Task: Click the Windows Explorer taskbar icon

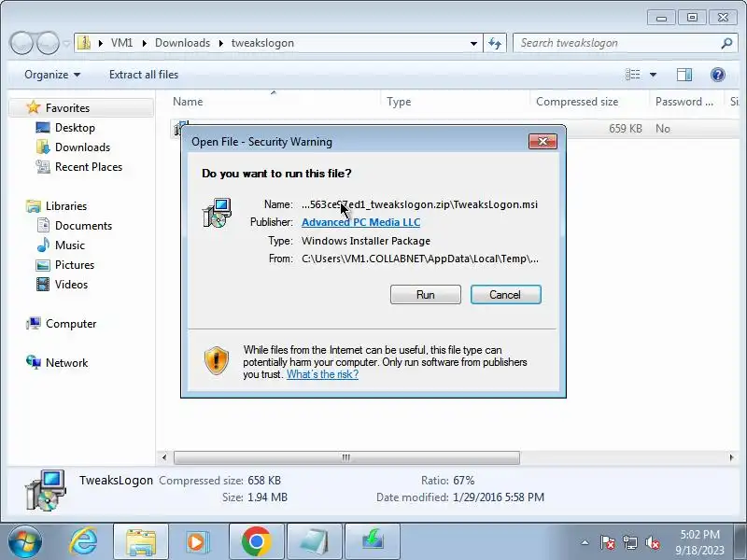Action: click(x=141, y=541)
